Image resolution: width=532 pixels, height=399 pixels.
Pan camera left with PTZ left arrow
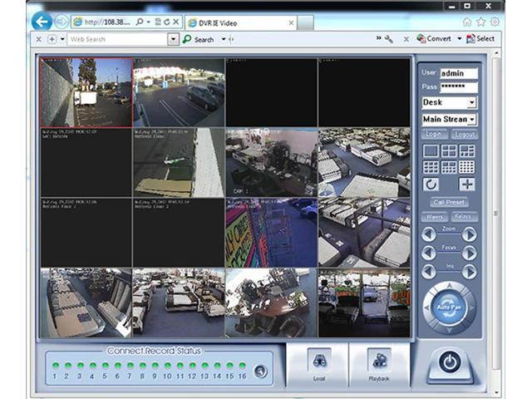427,308
